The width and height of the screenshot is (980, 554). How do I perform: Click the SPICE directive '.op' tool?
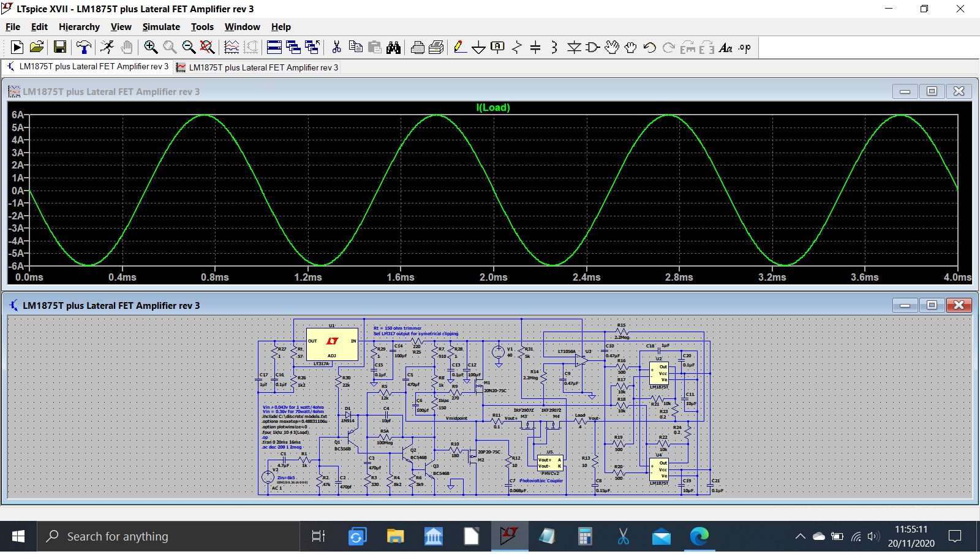click(745, 47)
